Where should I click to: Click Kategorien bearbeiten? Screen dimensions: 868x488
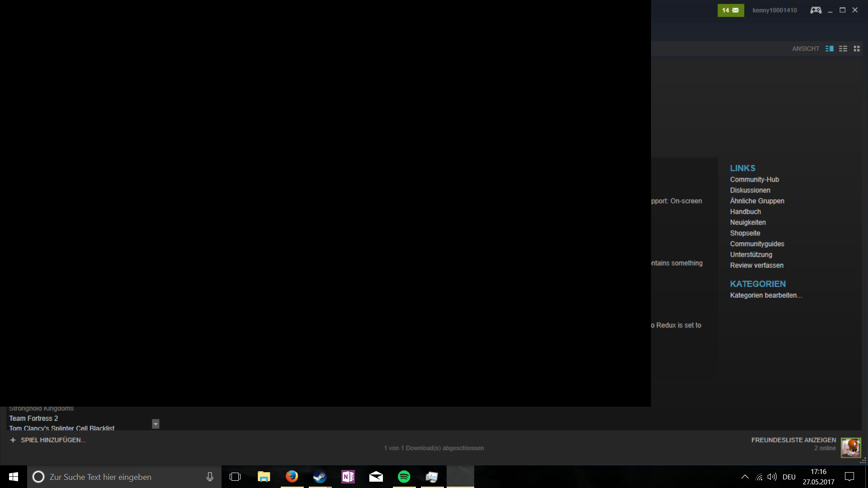(x=766, y=295)
